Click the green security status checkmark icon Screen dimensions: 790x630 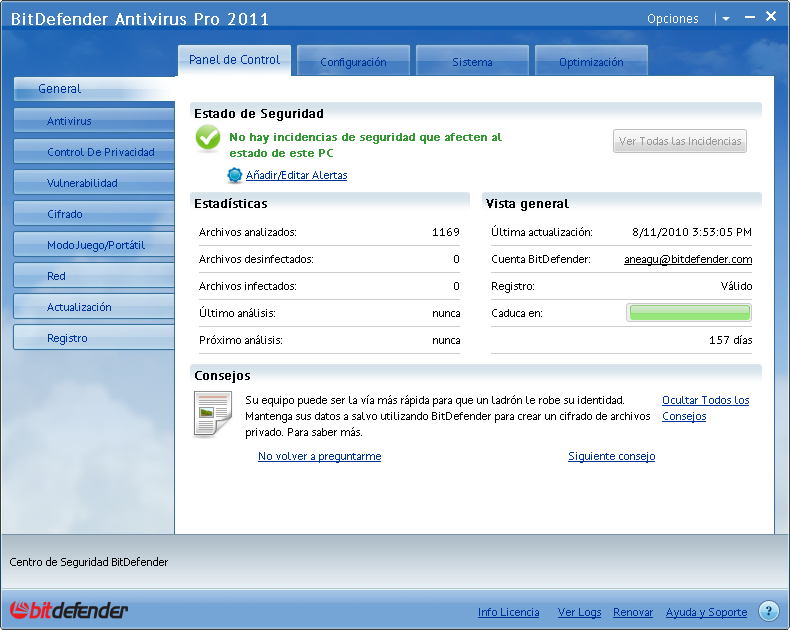pyautogui.click(x=208, y=138)
